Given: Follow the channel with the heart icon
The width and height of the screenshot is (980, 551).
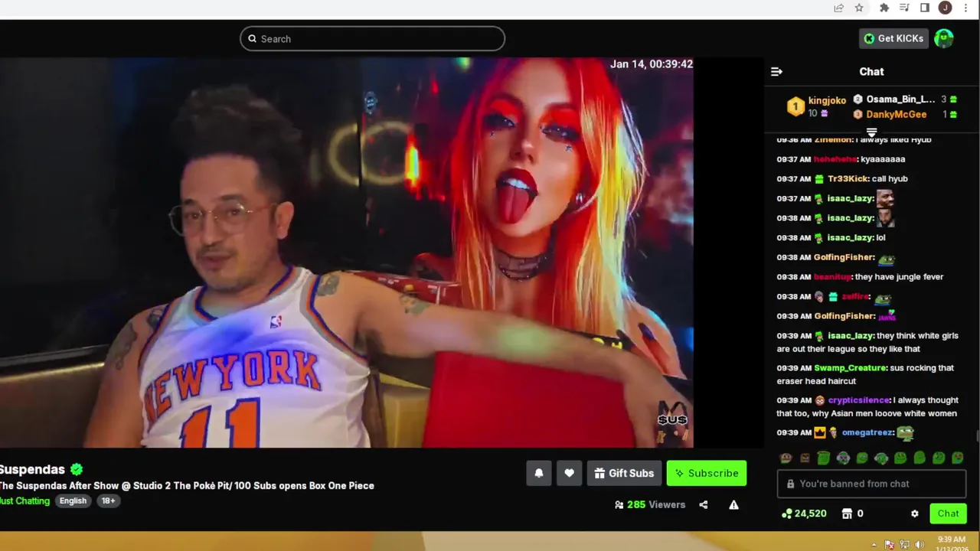Looking at the screenshot, I should 569,473.
